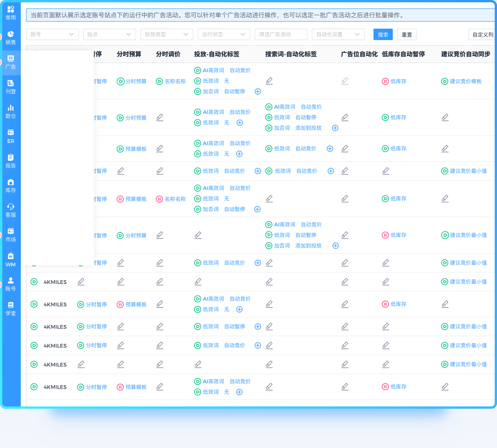
Task: Focus the 筛选广告活动 input field
Action: (x=281, y=34)
